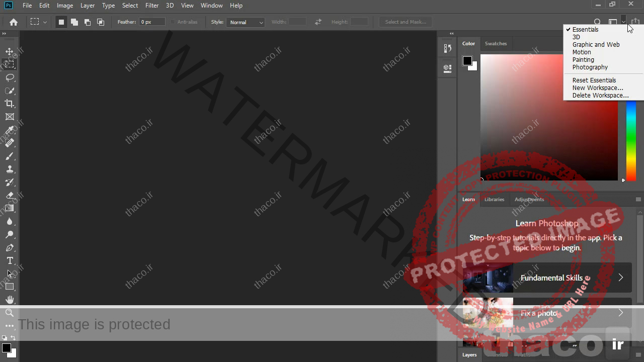Select the Rectangle shape tool
This screenshot has width=644, height=362.
(x=10, y=287)
